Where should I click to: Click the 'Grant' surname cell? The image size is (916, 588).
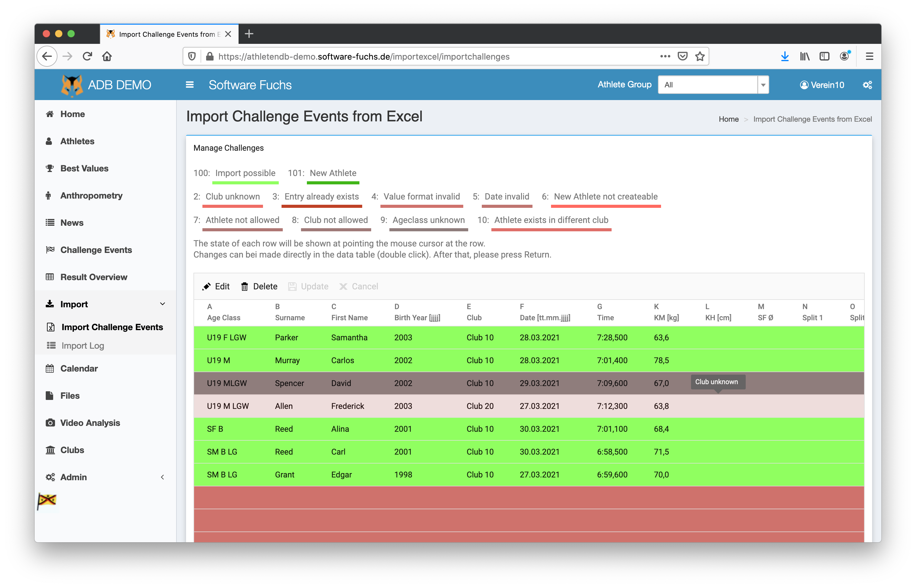pos(285,475)
